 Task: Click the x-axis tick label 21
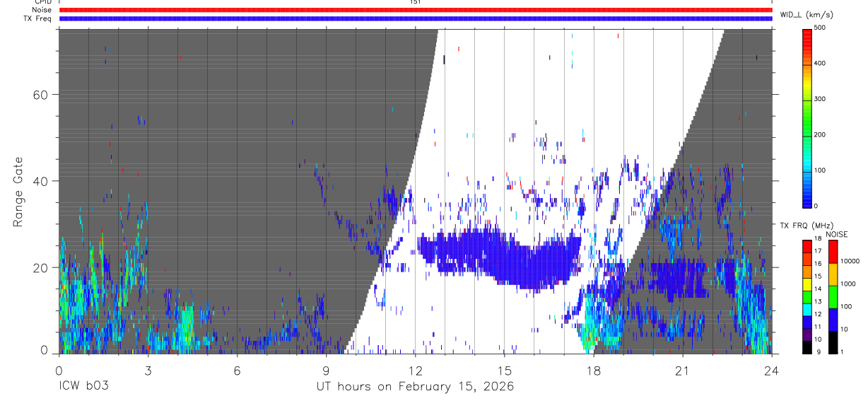(682, 371)
